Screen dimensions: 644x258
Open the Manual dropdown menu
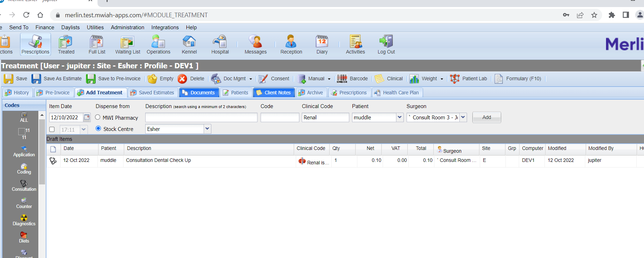329,79
